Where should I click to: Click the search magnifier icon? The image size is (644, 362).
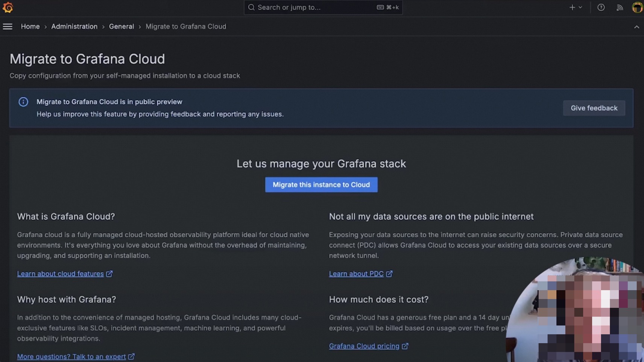tap(251, 8)
